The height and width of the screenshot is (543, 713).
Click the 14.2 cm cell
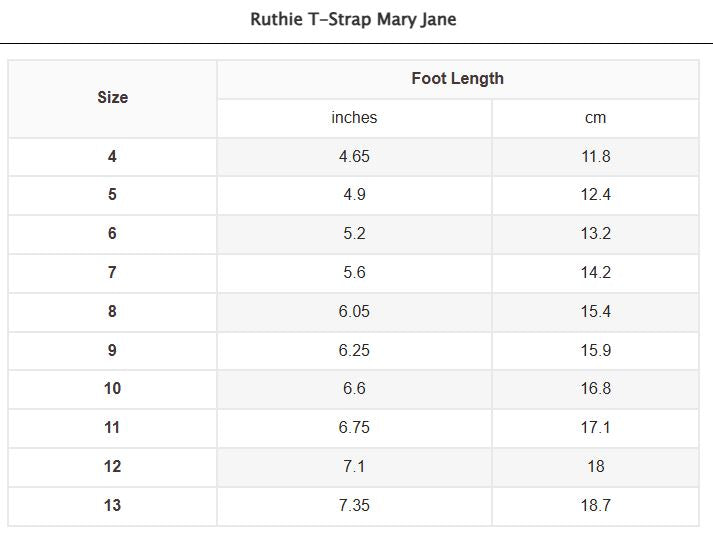(595, 273)
